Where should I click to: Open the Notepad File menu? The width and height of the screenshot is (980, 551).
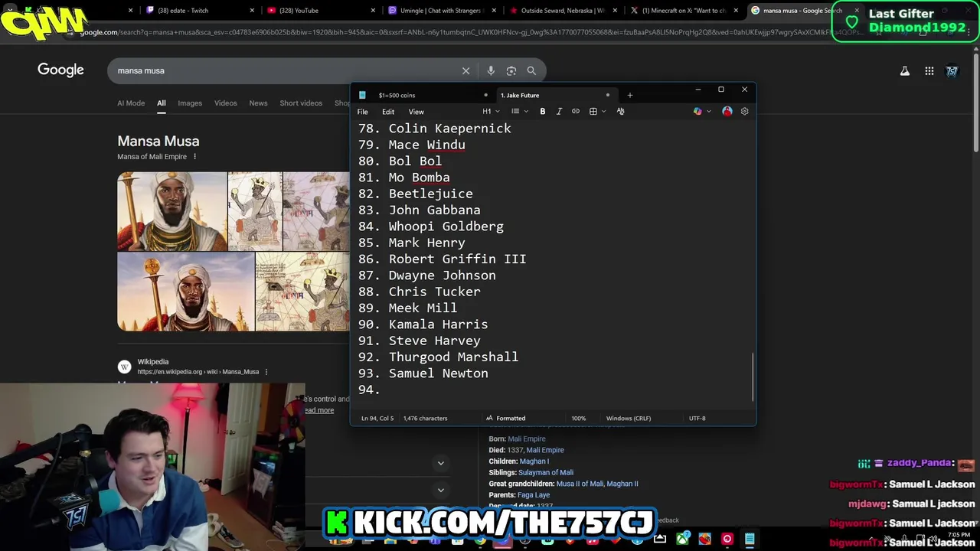(x=362, y=112)
